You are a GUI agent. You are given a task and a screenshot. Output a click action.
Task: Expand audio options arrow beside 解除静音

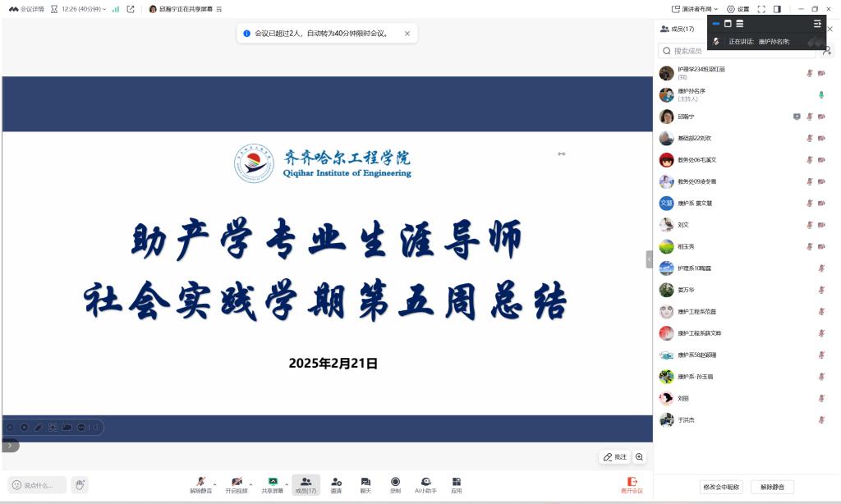click(x=215, y=483)
